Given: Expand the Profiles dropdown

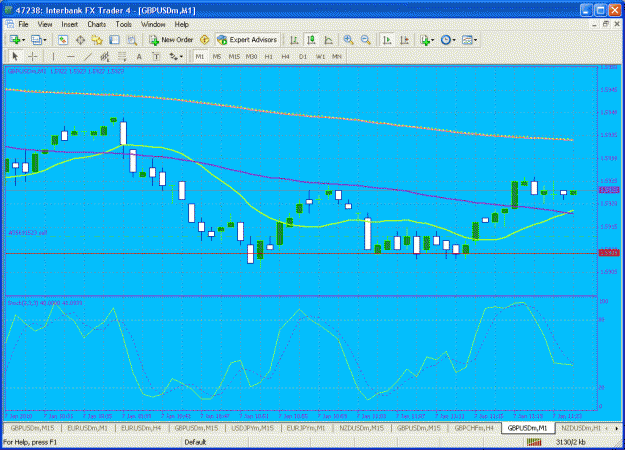Looking at the screenshot, I should (45, 40).
